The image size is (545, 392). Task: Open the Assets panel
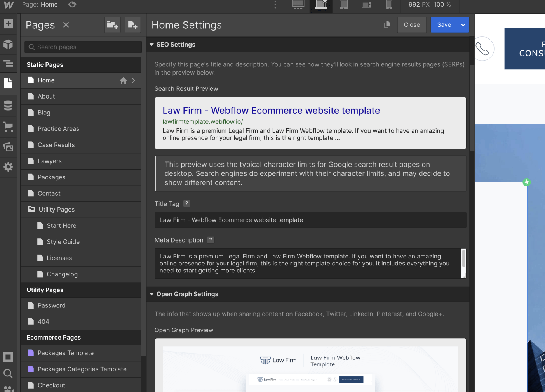8,147
